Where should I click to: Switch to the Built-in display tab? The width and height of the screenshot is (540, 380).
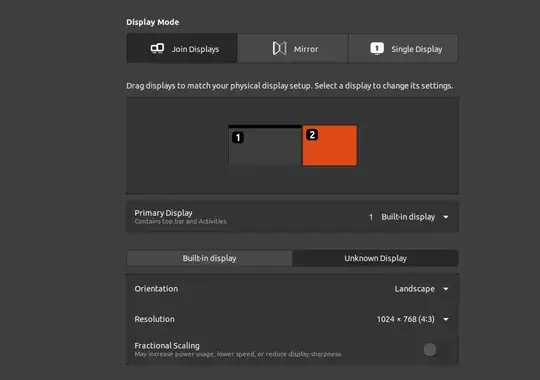tap(209, 258)
